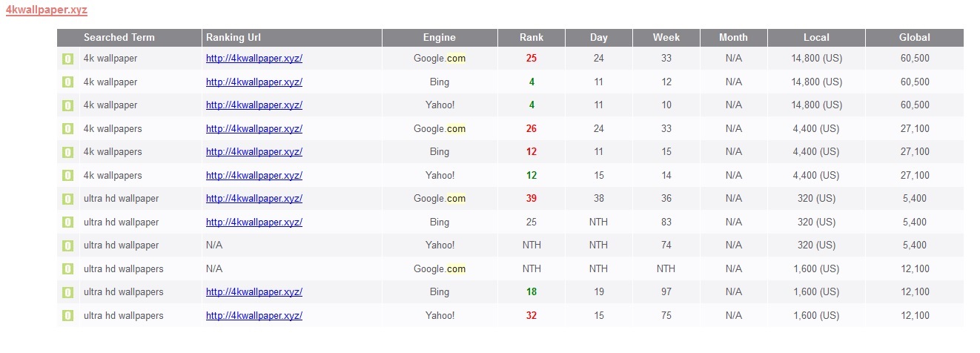Open the 4kwallpaper.xyz heading link

tap(47, 10)
